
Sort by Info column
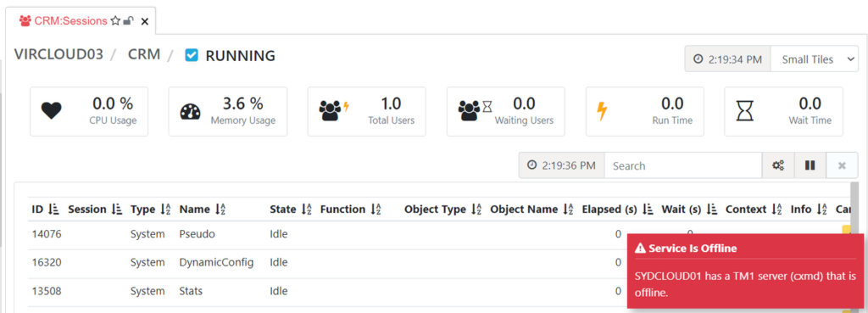[x=809, y=210]
